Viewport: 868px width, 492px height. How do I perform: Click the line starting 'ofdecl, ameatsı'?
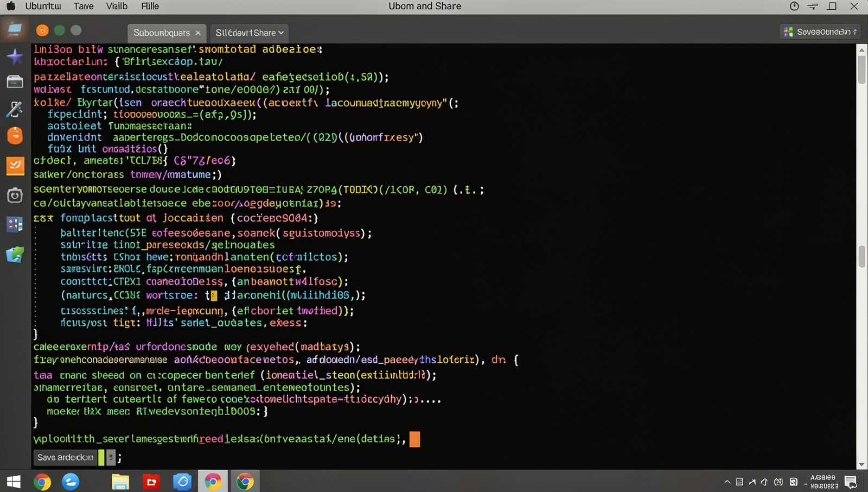(x=135, y=161)
